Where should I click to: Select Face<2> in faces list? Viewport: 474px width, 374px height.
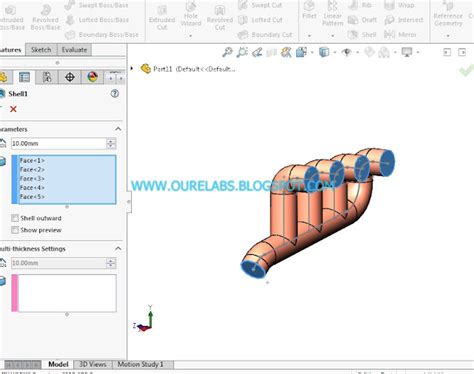[32, 170]
